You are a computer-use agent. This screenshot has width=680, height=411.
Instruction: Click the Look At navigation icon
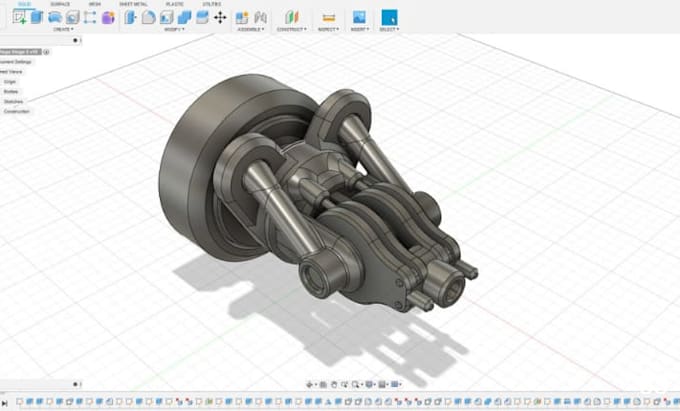pyautogui.click(x=324, y=384)
